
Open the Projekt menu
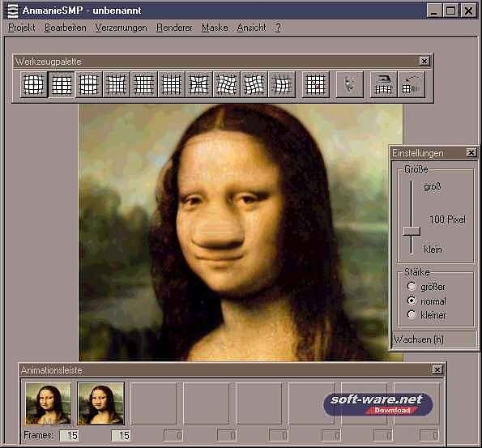22,28
